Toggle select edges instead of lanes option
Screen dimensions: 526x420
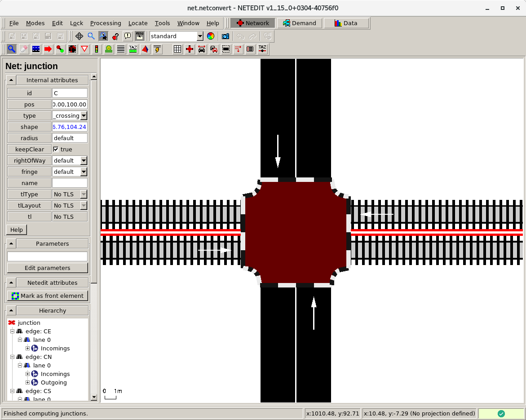click(226, 49)
